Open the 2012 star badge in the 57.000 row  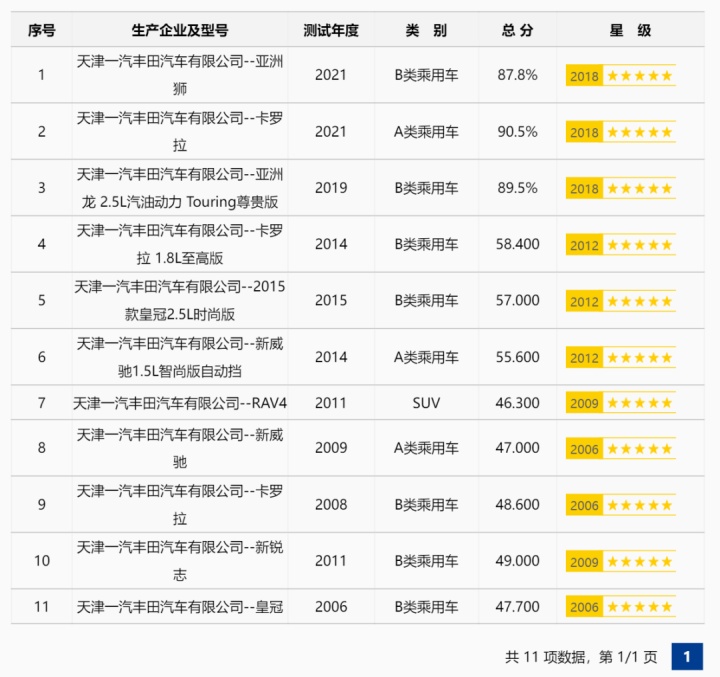620,301
